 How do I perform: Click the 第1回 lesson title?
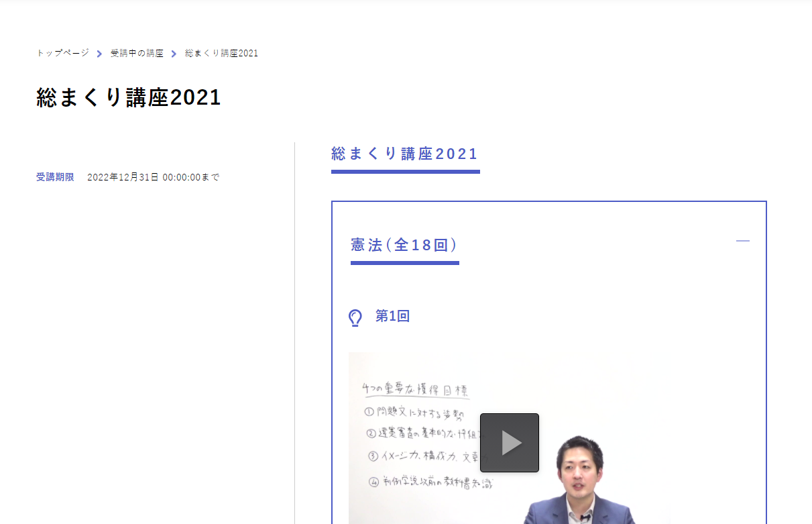(x=392, y=317)
